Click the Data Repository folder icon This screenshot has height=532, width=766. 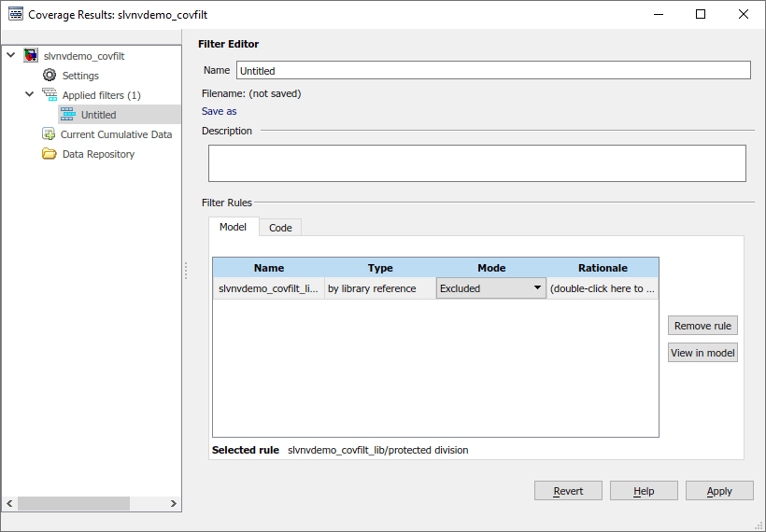[49, 154]
